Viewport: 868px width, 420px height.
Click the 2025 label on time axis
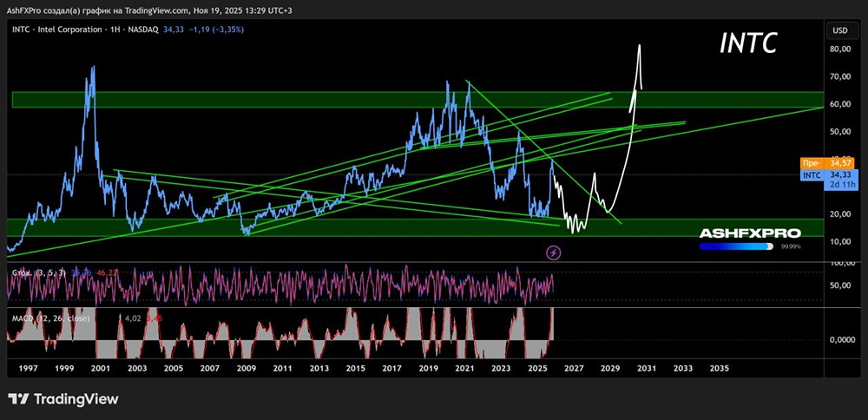pos(536,368)
